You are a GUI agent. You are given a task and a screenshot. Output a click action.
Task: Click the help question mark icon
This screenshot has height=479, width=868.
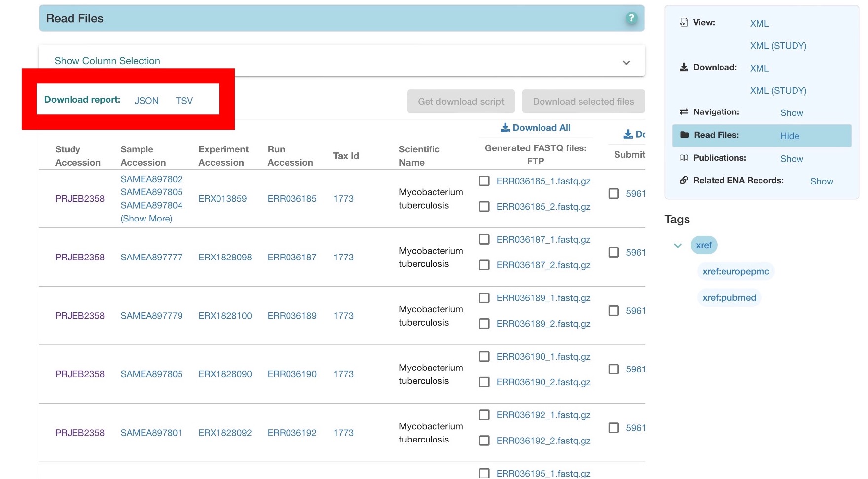click(x=631, y=18)
